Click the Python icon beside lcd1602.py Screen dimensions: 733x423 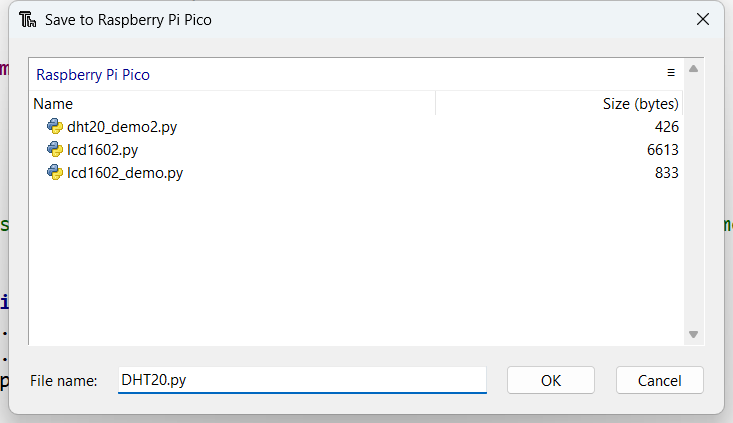(55, 150)
